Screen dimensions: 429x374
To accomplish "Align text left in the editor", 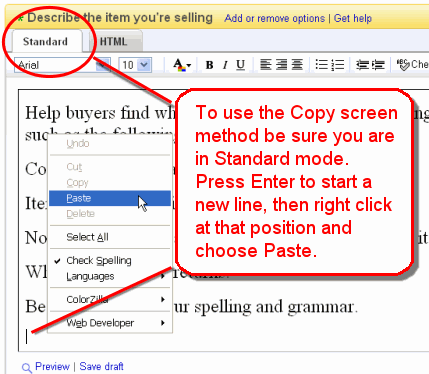I will click(266, 64).
